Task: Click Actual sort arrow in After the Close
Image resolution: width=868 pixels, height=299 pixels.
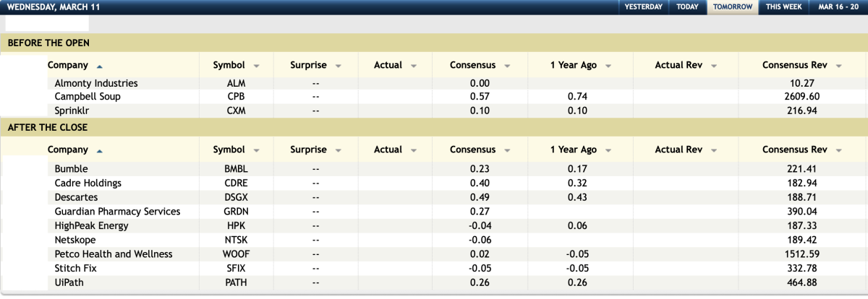Action: click(x=414, y=150)
